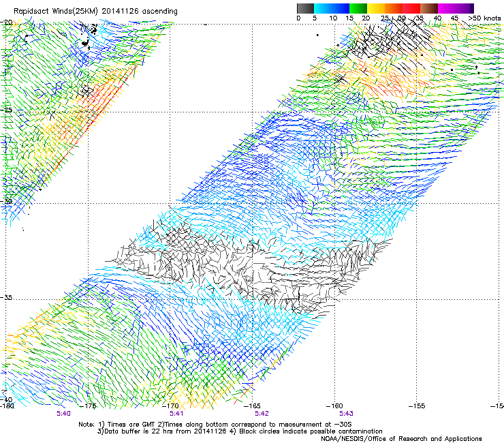Click the -180 longitude axis label
This screenshot has height=443, width=504.
7,406
